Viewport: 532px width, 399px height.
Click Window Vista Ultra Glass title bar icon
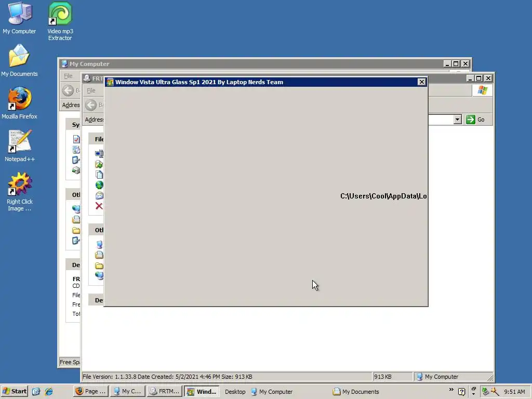tap(110, 82)
